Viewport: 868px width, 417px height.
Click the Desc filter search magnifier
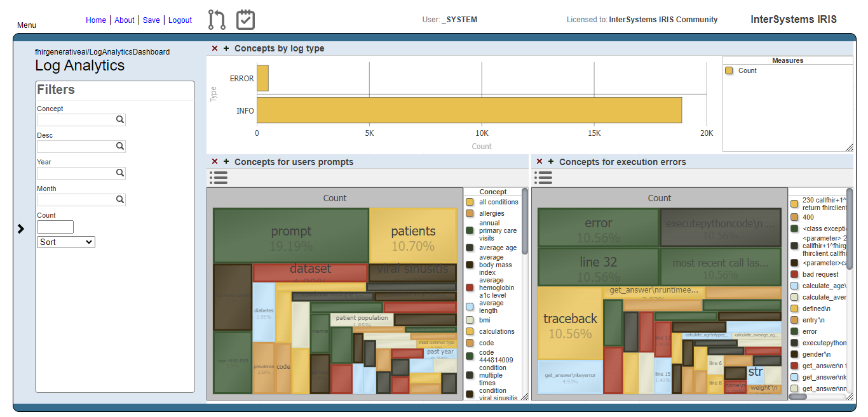[119, 146]
